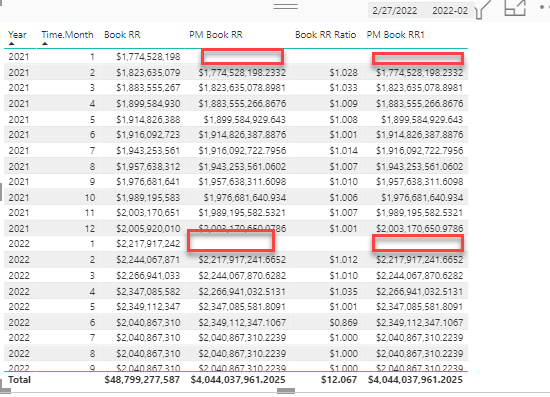Select Book RR value $2,005,920,010

click(148, 229)
